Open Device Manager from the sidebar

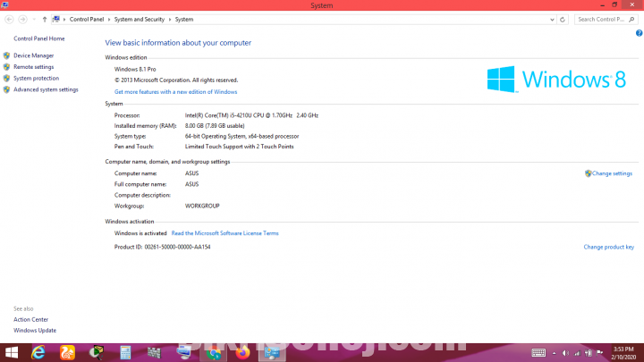click(34, 55)
